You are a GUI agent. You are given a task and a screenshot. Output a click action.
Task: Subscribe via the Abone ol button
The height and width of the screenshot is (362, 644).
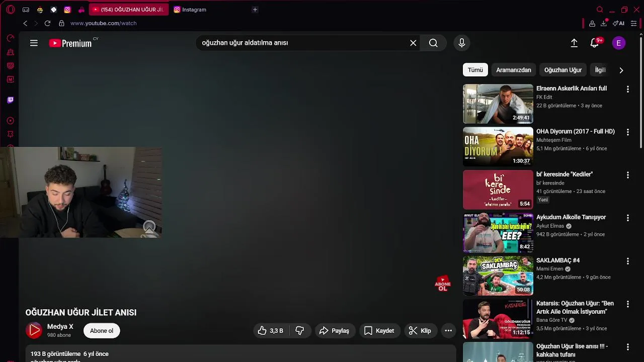coord(102,331)
